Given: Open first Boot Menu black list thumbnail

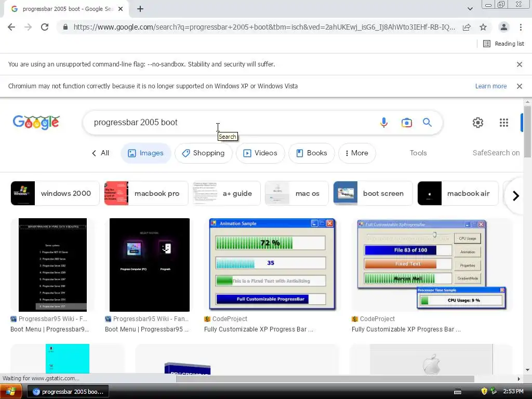Looking at the screenshot, I should (52, 265).
